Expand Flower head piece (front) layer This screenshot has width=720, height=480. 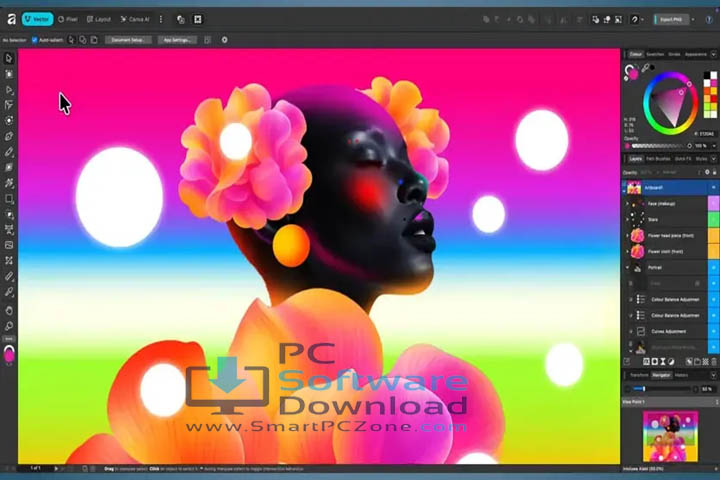[x=627, y=236]
